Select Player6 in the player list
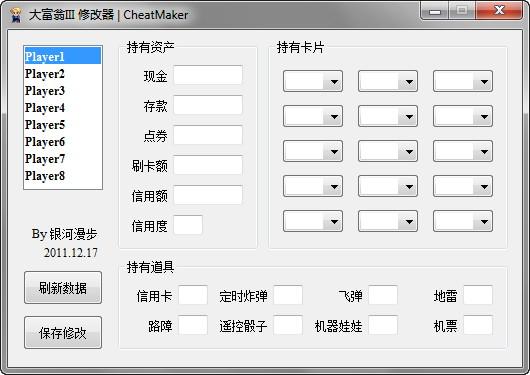Viewport: 530px width, 375px height. tap(63, 141)
